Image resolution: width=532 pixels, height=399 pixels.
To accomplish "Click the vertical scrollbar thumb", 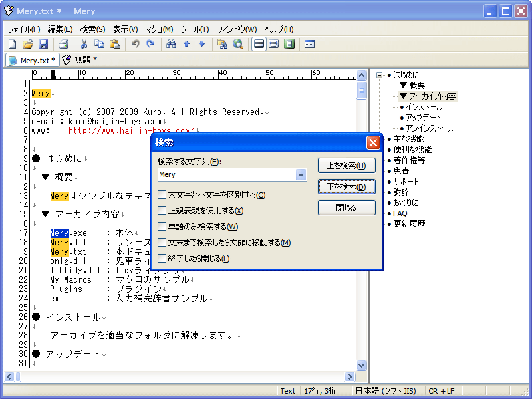I will click(361, 90).
